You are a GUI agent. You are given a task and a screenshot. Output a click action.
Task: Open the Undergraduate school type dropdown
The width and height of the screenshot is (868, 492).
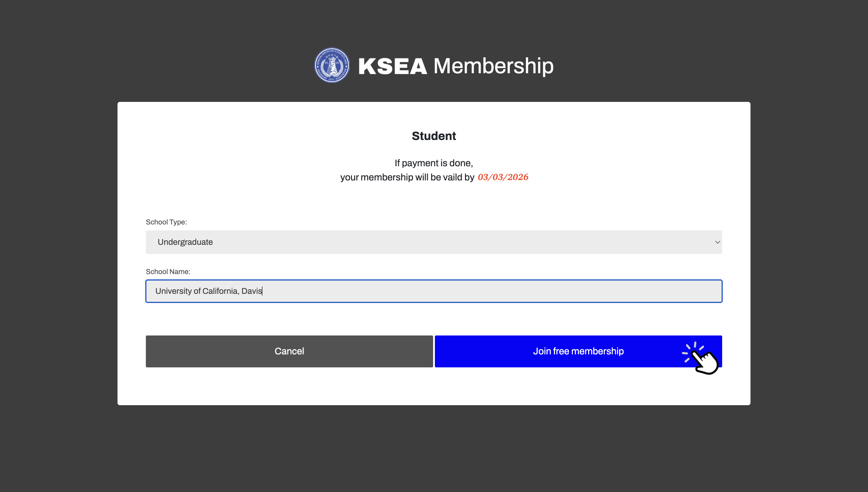[434, 242]
